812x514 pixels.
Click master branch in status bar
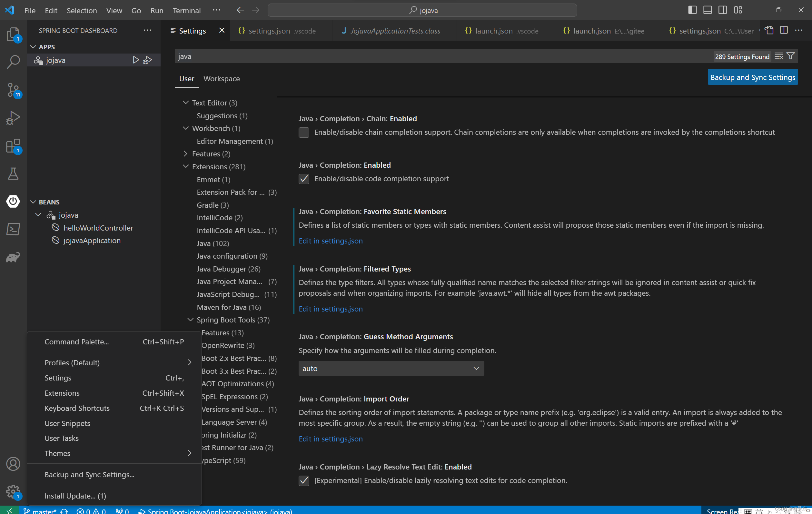point(40,511)
